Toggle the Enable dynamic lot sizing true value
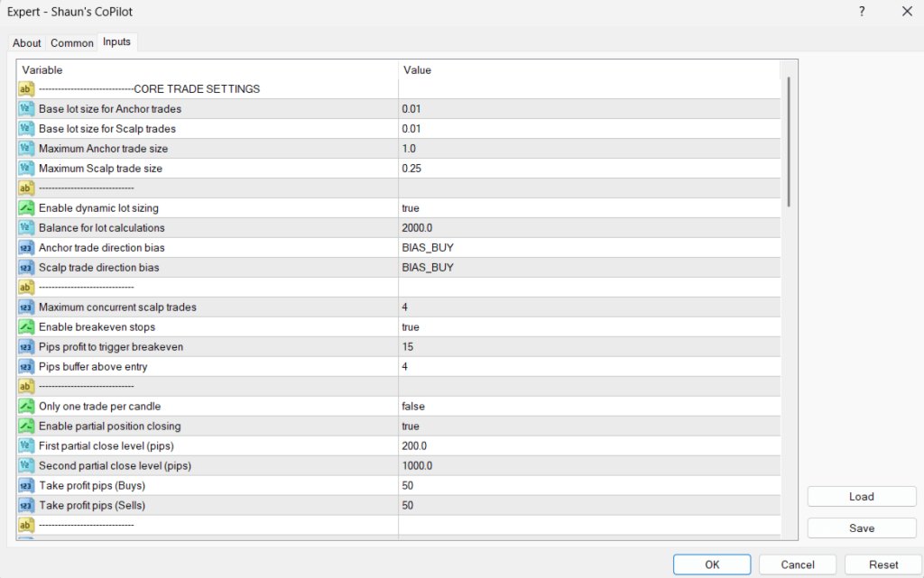The image size is (924, 578). point(589,207)
